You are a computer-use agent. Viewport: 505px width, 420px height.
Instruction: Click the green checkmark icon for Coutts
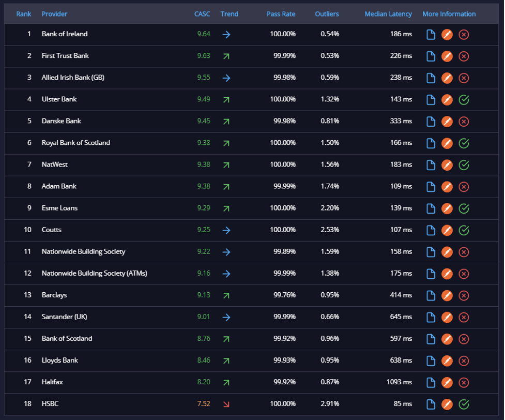click(x=464, y=230)
